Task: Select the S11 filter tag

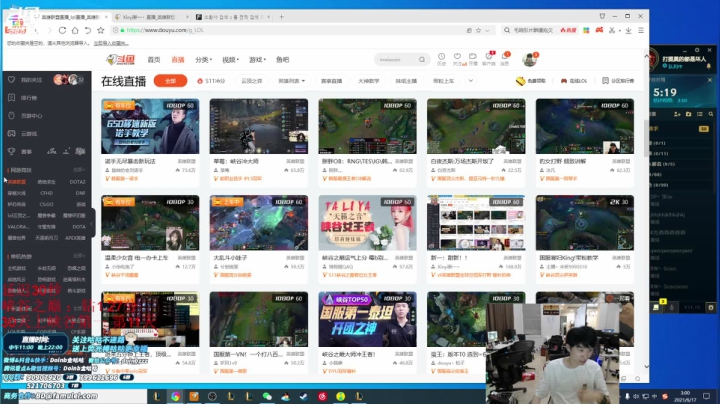Action: (211, 81)
